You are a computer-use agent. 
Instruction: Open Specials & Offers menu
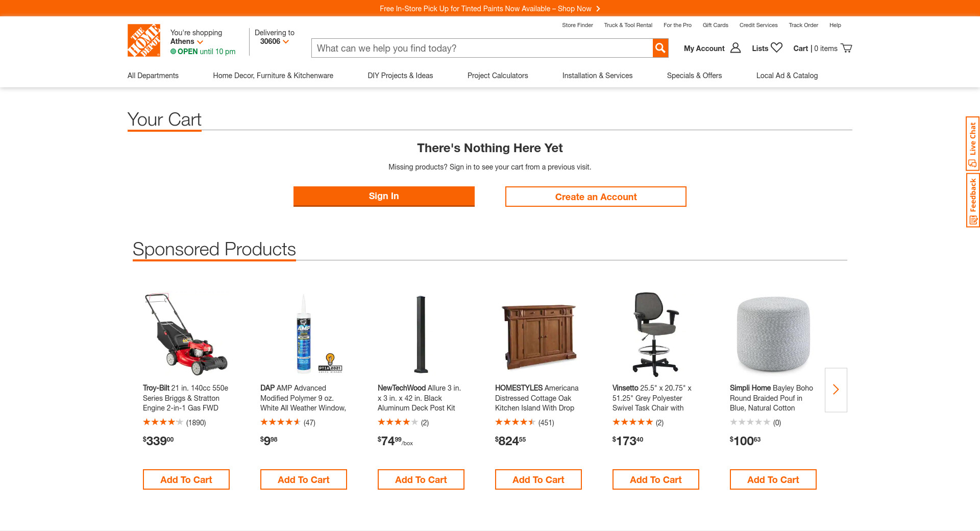694,76
